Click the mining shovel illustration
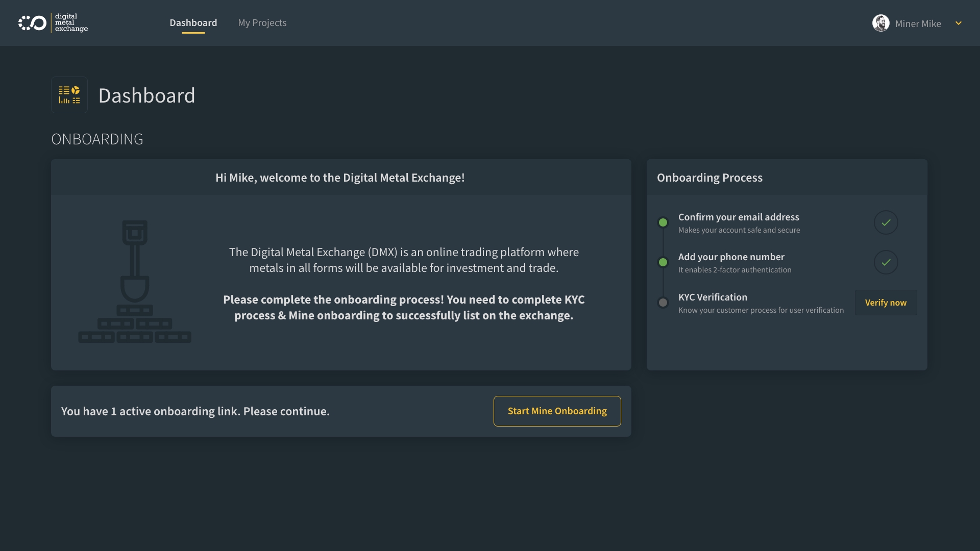 click(135, 281)
